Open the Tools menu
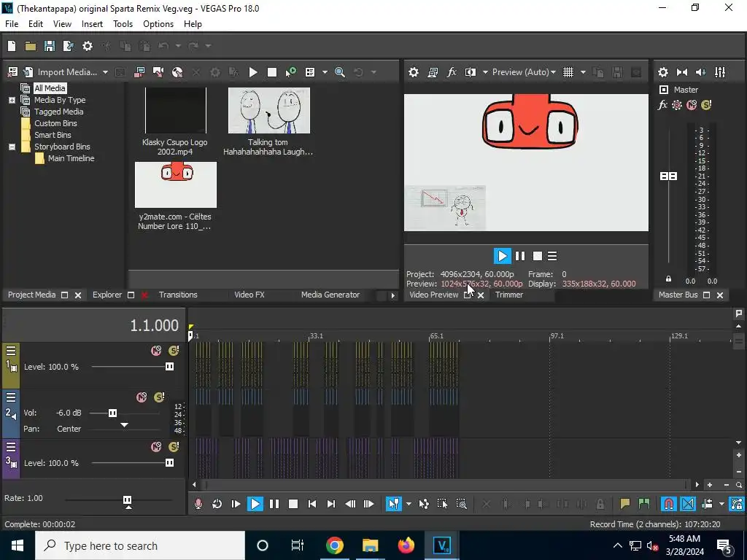Screen dimensions: 747x560 pos(123,24)
